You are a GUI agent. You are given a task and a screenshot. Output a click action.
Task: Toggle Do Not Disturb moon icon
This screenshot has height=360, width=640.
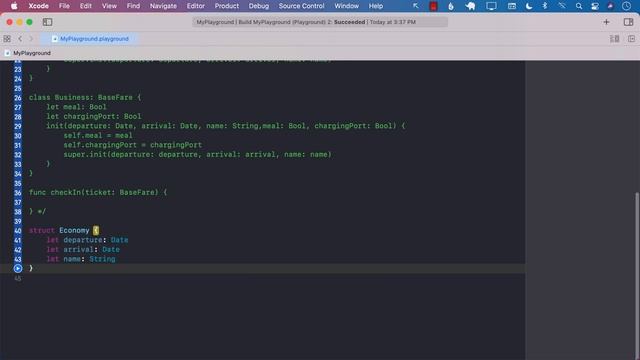529,6
